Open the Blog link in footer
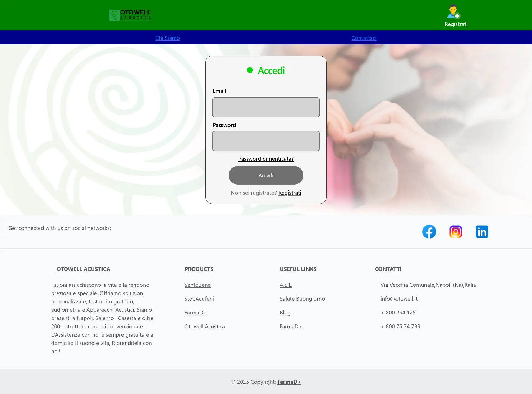This screenshot has width=532, height=394. (285, 312)
